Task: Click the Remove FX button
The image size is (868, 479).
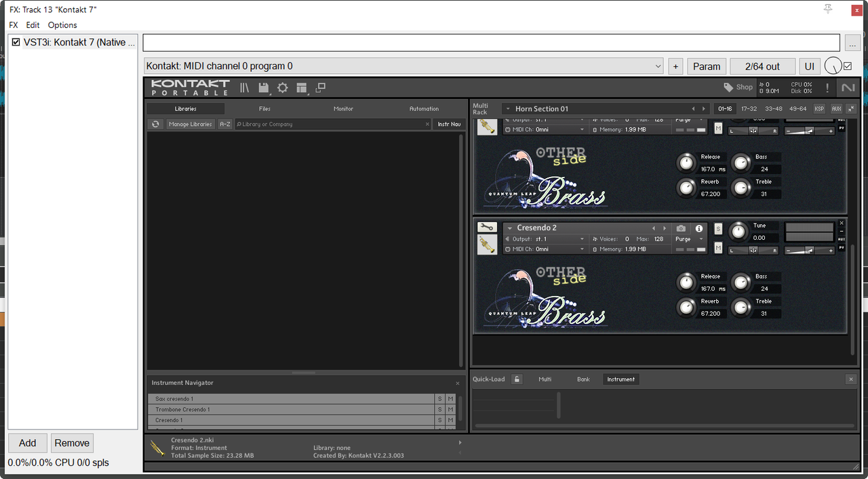Action: tap(72, 443)
